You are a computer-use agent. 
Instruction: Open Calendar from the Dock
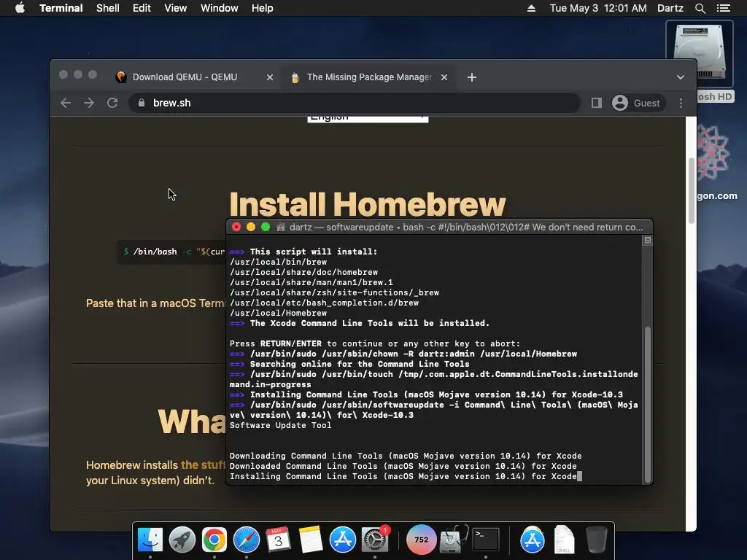point(278,540)
